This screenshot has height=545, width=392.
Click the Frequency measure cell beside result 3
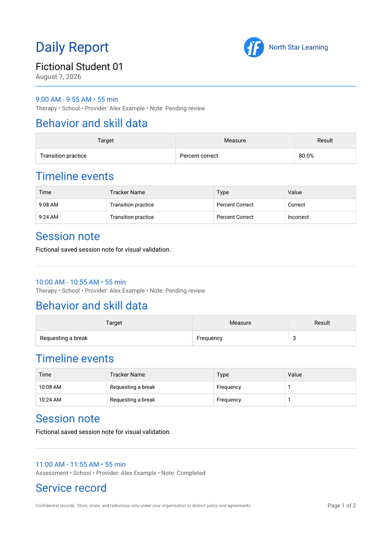(x=240, y=338)
